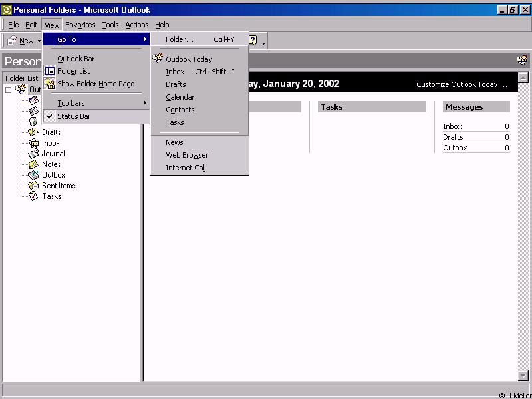532x399 pixels.
Task: Click the Inbox message count 0
Action: [x=507, y=126]
